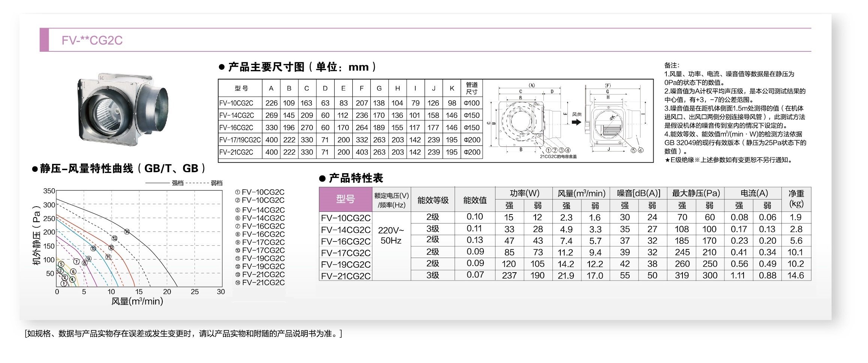This screenshot has height=363, width=868.
Task: Click the purple 型号 header cell
Action: (346, 199)
